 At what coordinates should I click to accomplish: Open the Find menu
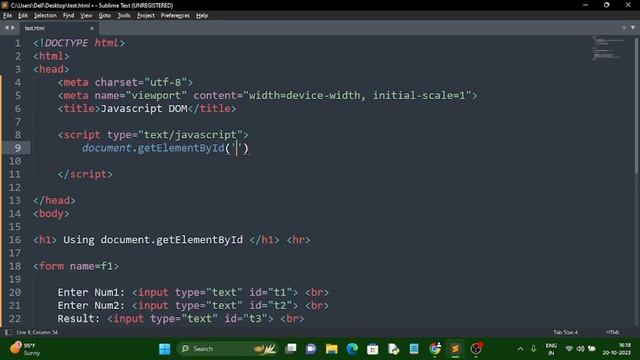(x=68, y=16)
